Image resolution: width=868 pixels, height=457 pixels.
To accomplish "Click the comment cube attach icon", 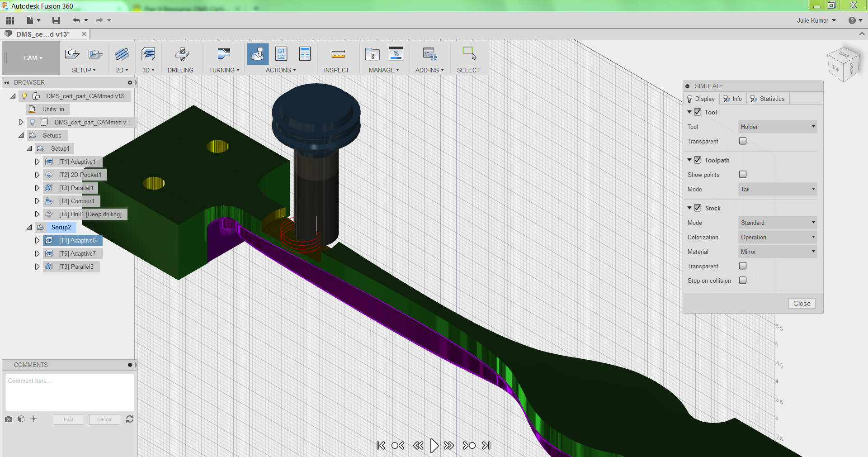I will 21,419.
